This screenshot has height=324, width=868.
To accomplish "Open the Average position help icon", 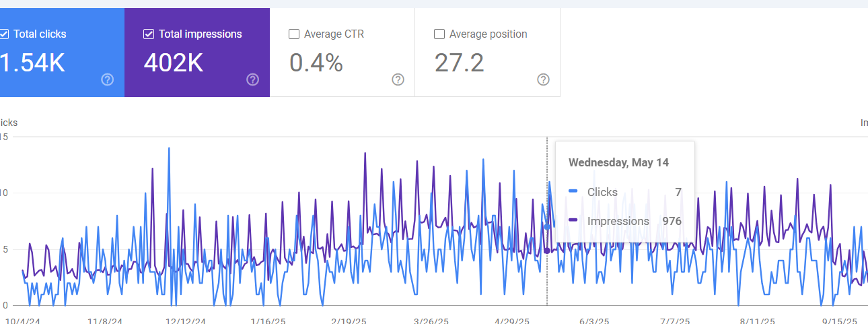I will pyautogui.click(x=544, y=79).
